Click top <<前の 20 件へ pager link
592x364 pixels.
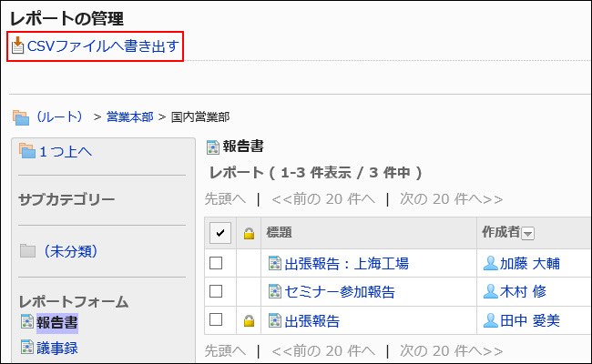pyautogui.click(x=323, y=198)
